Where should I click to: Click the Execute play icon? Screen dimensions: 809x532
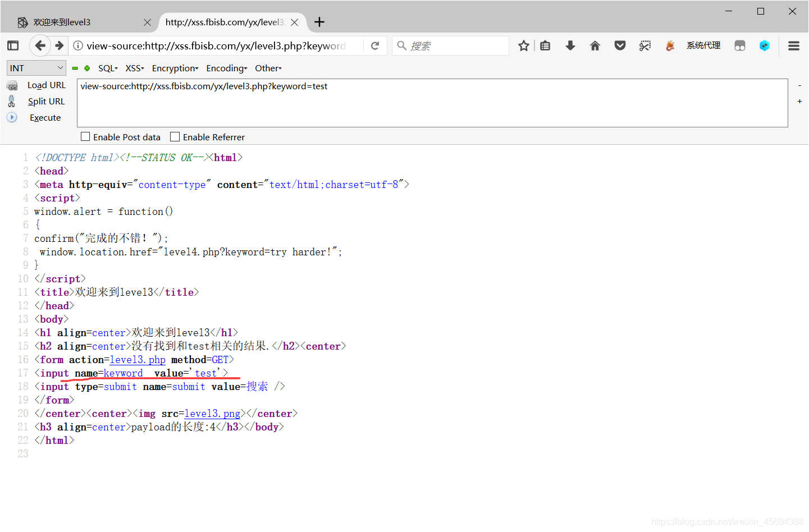pos(12,117)
